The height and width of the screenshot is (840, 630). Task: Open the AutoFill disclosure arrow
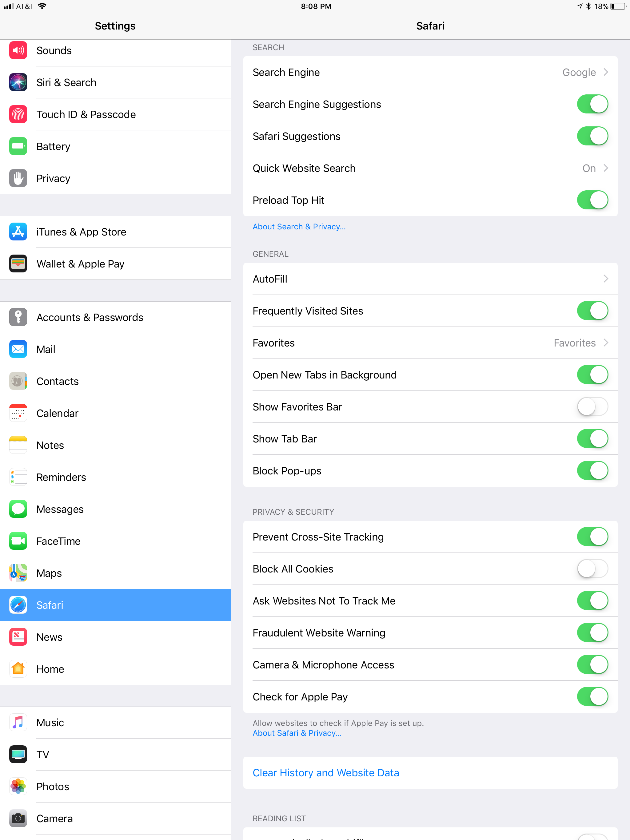point(606,279)
